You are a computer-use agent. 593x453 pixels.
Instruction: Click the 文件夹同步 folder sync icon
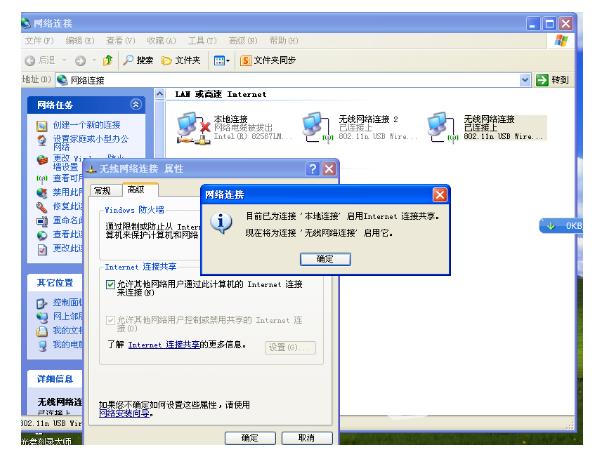245,60
